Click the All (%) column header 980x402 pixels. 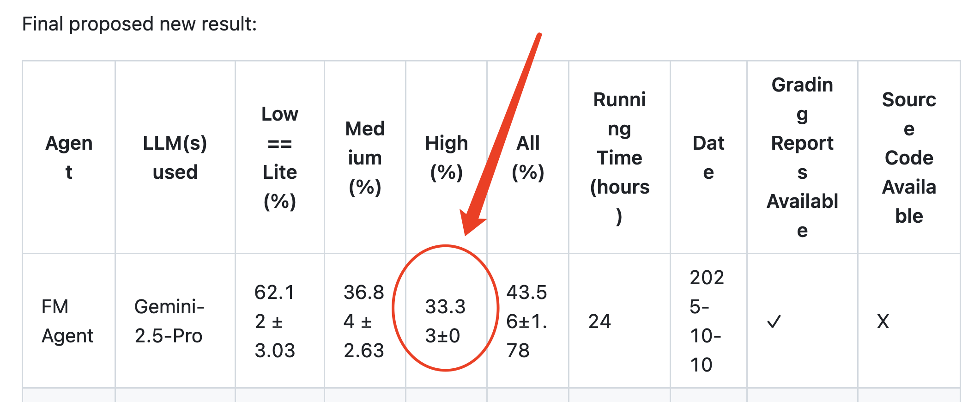click(528, 158)
